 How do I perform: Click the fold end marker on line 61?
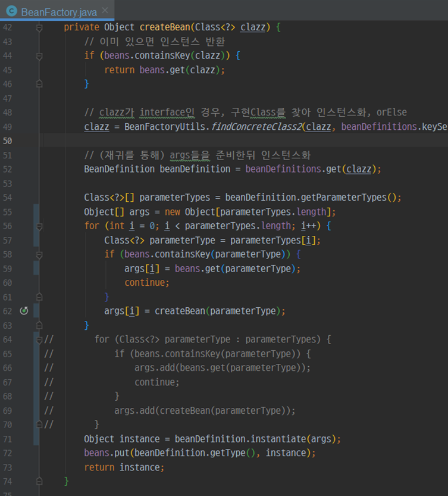(39, 297)
